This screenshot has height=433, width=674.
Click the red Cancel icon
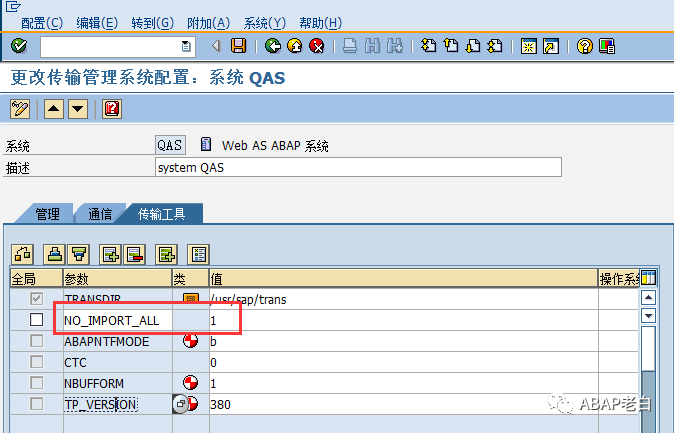click(x=317, y=46)
